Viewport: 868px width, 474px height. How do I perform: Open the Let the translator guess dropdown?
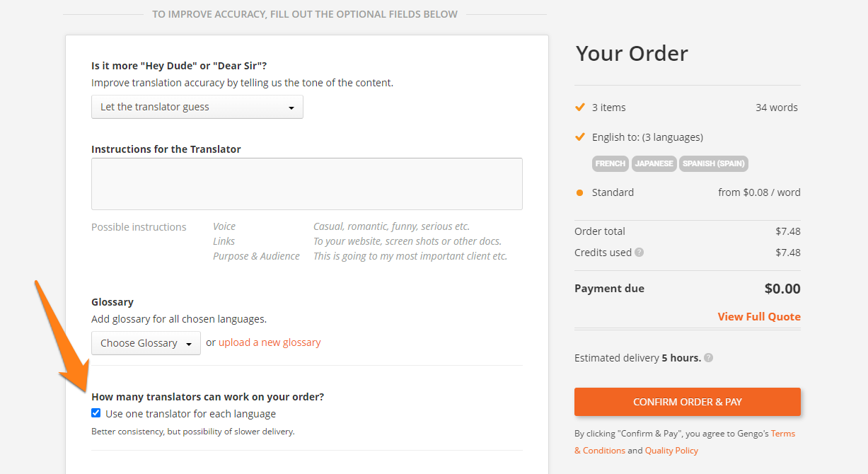pyautogui.click(x=197, y=107)
